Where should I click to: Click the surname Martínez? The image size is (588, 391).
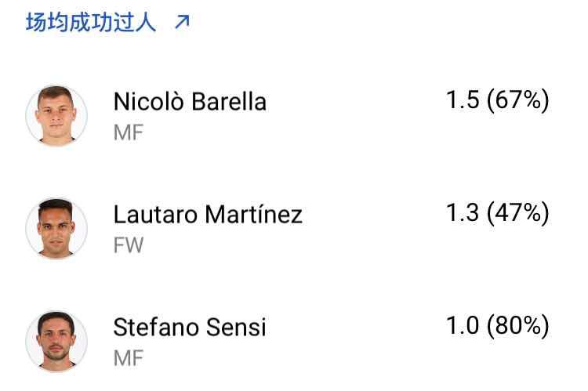click(253, 215)
